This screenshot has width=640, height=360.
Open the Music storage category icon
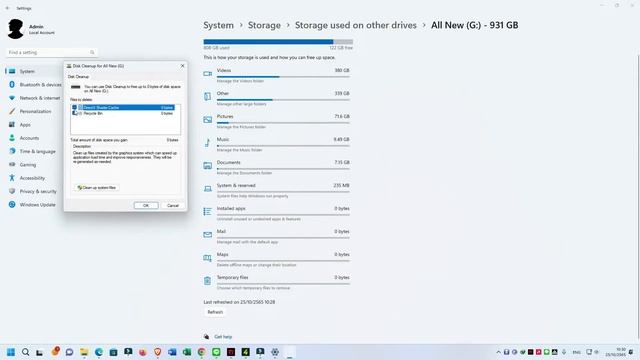[207, 142]
